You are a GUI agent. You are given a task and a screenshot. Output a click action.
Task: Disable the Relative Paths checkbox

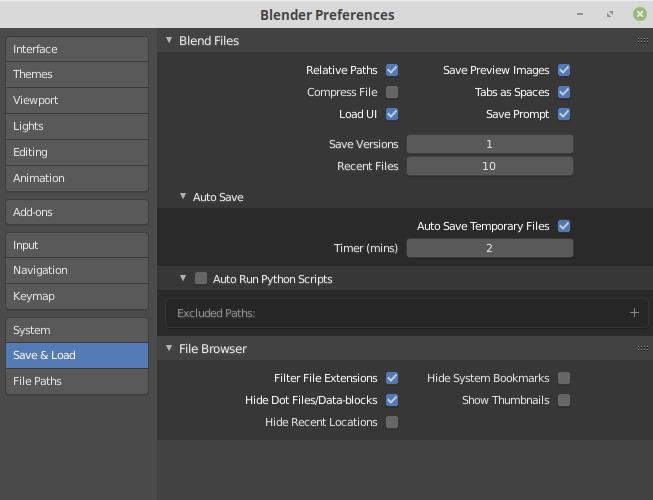392,70
